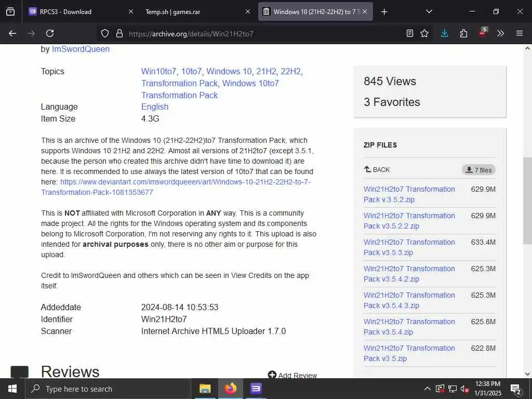
Task: Open the network tray icon
Action: [x=453, y=389]
